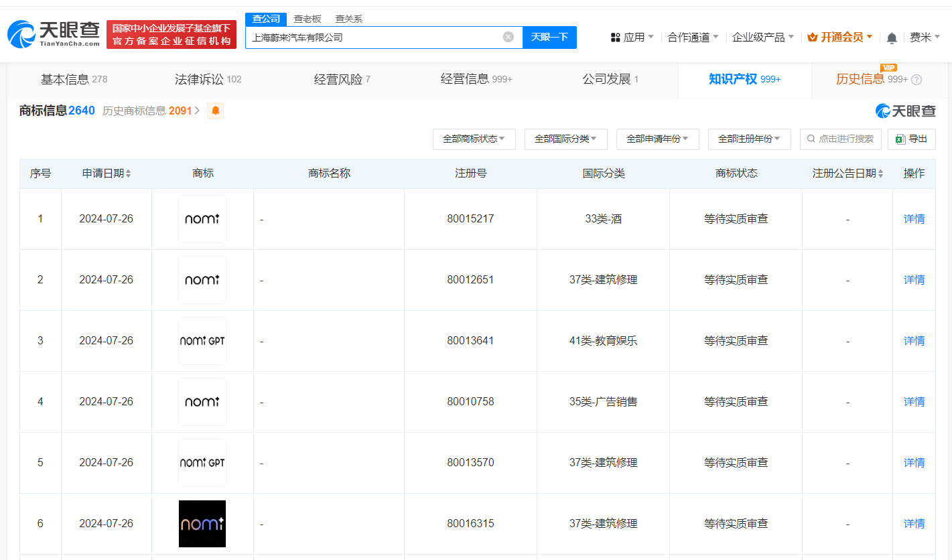Viewport: 952px width, 560px height.
Task: Open the 全部国际分类 dropdown filter
Action: pos(565,139)
